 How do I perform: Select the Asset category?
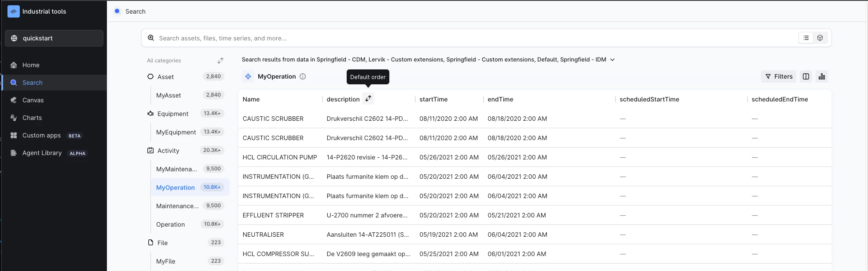click(x=166, y=77)
